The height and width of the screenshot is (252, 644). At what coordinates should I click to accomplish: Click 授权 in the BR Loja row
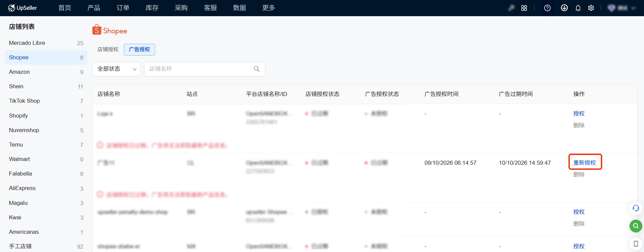pyautogui.click(x=579, y=114)
